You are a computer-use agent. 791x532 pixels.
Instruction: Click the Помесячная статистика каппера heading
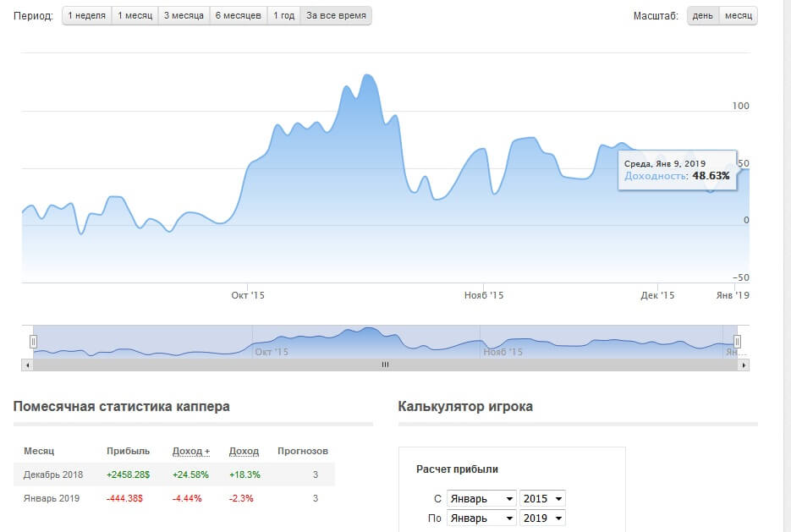point(122,407)
